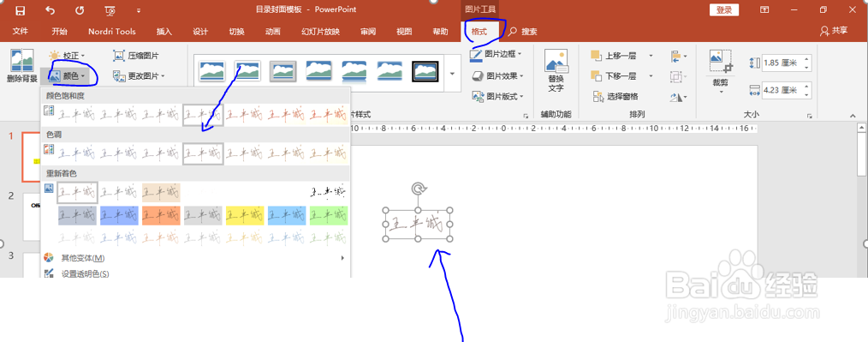This screenshot has width=868, height=342.
Task: Open the 大小 size dialog launcher
Action: click(809, 116)
